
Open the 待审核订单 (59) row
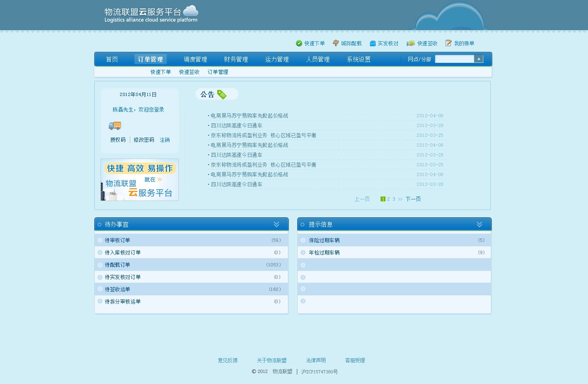pos(191,240)
